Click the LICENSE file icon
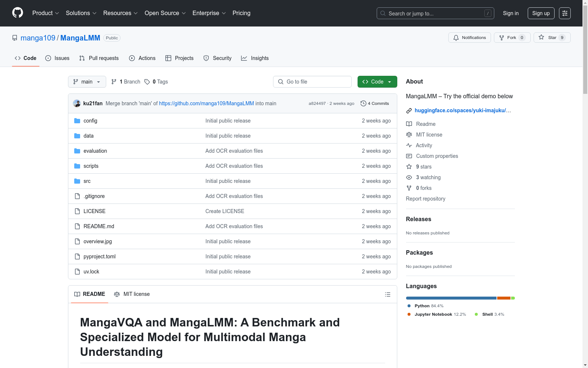The width and height of the screenshot is (588, 368). pos(77,211)
